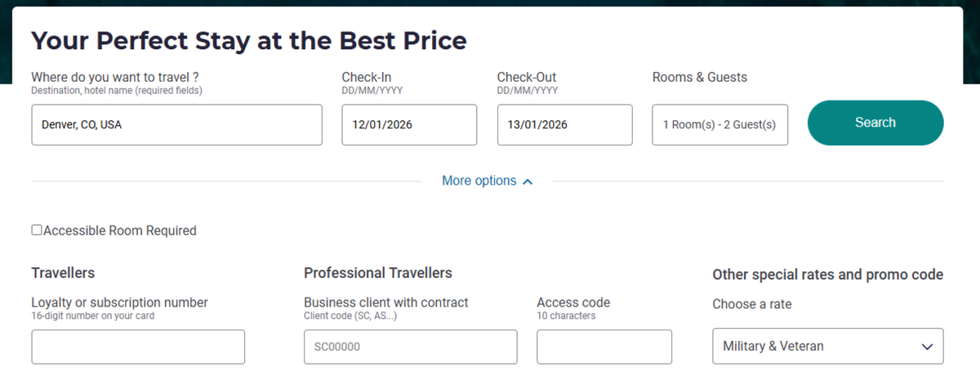The image size is (980, 390).
Task: Click the Loyalty or subscription number label
Action: coord(119,303)
